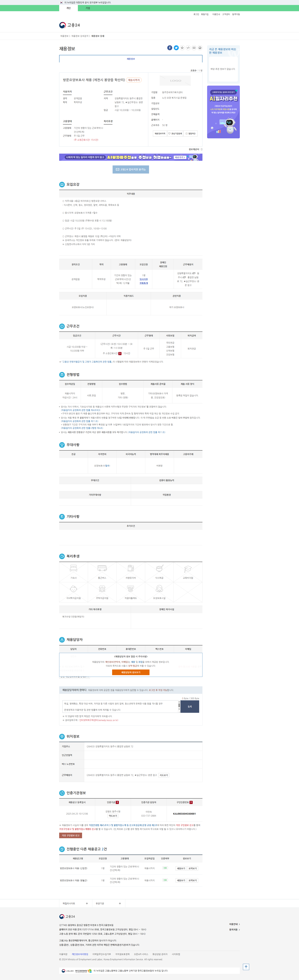
Task: Open 사이트맵 footer link
Action: coord(176,954)
